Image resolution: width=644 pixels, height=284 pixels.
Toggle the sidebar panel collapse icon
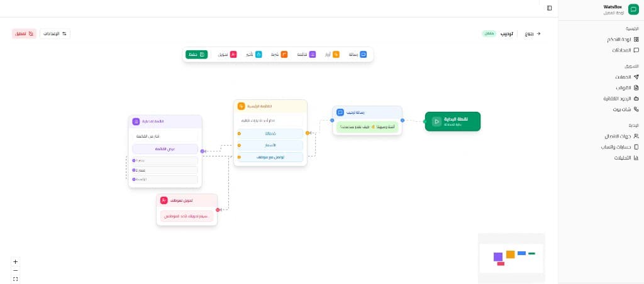click(x=549, y=8)
